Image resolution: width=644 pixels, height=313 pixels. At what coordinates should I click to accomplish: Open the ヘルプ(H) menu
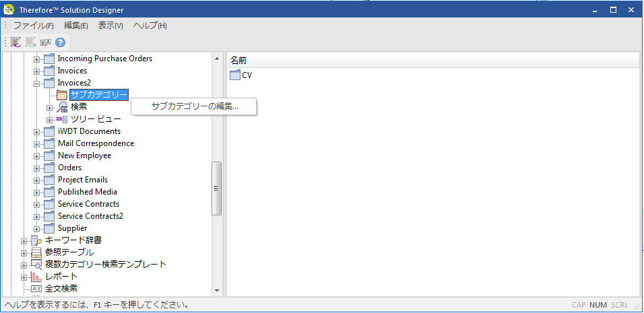point(150,26)
